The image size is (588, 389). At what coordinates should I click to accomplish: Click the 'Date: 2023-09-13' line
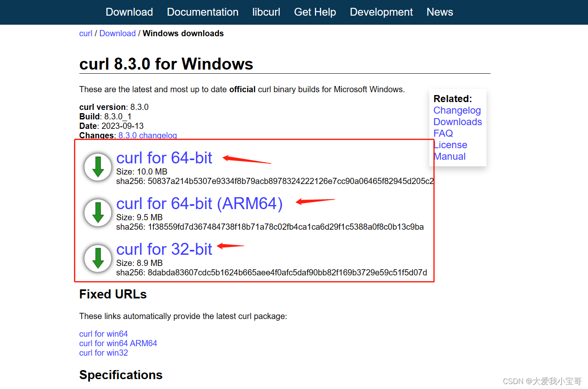111,126
